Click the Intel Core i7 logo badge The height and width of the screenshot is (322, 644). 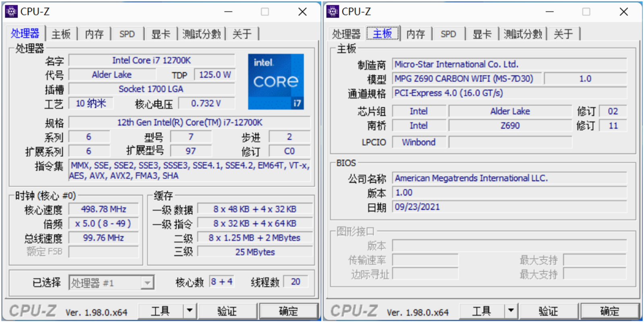pos(276,82)
